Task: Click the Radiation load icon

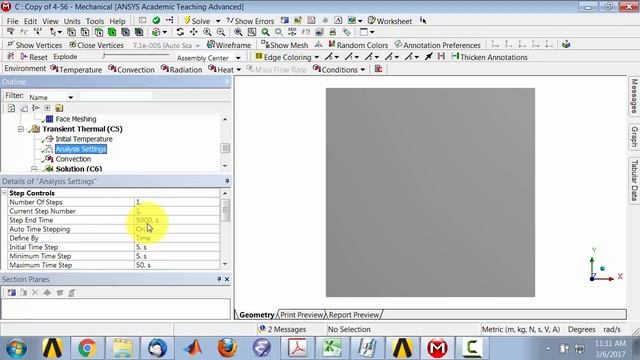Action: pyautogui.click(x=164, y=69)
